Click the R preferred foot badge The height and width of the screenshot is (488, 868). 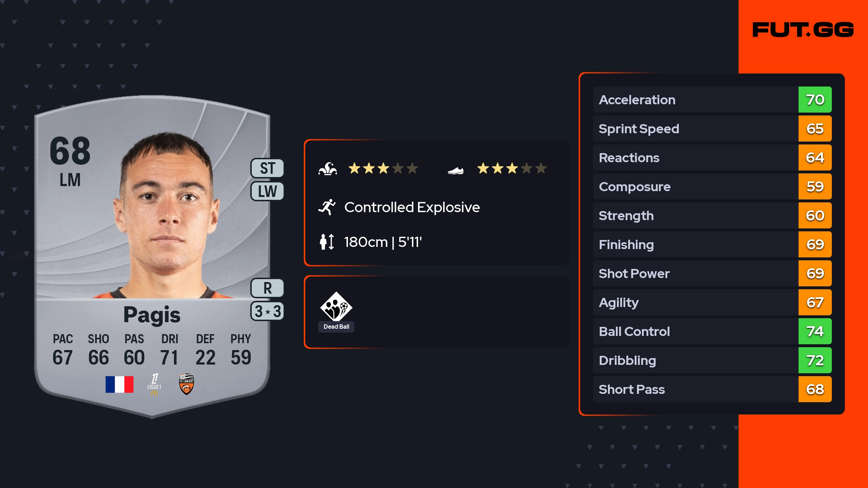(x=267, y=288)
